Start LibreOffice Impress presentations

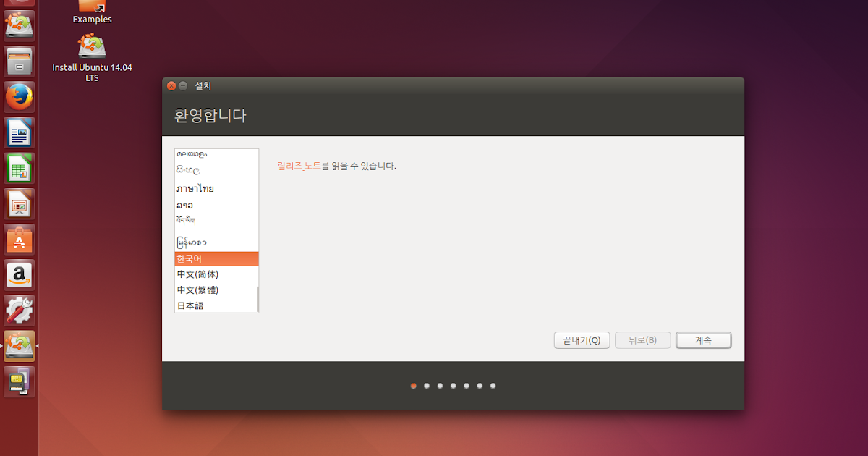(x=18, y=203)
